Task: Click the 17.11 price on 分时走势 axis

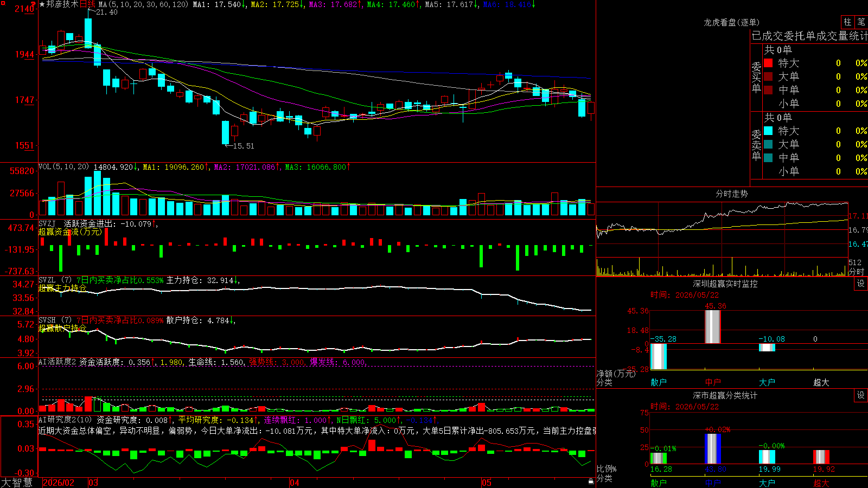Action: click(858, 216)
